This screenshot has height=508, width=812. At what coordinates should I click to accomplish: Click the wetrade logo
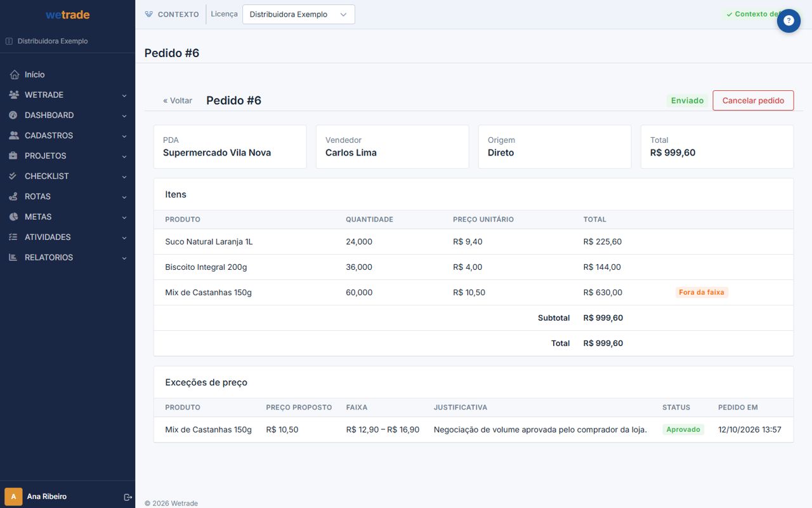pos(68,15)
